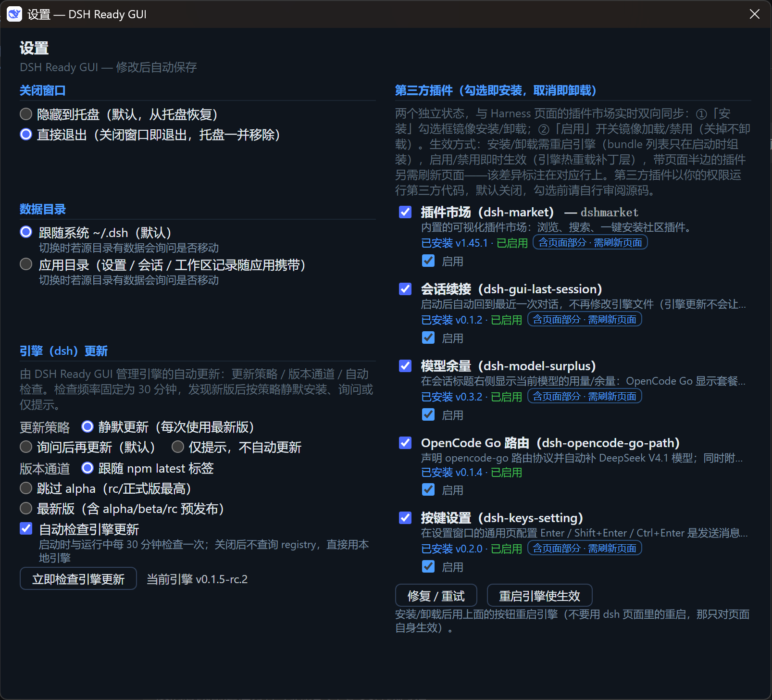Choose 跳过 alpha version channel
This screenshot has height=700, width=772.
[26, 488]
